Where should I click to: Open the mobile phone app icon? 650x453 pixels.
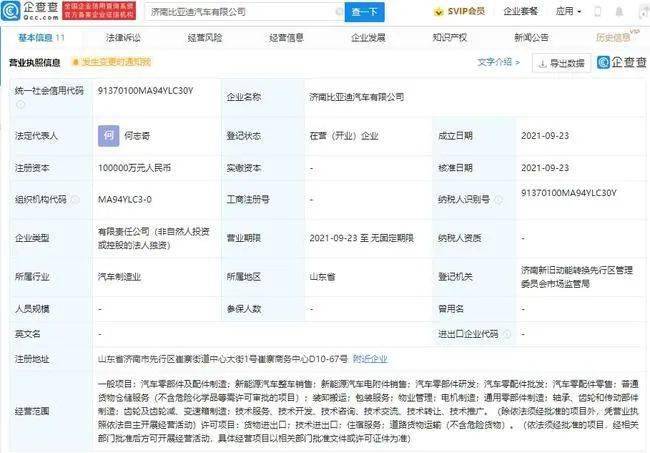pos(597,12)
